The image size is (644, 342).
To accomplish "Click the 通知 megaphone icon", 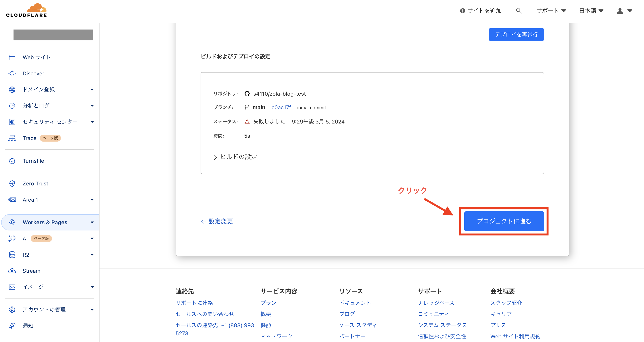I will 12,326.
